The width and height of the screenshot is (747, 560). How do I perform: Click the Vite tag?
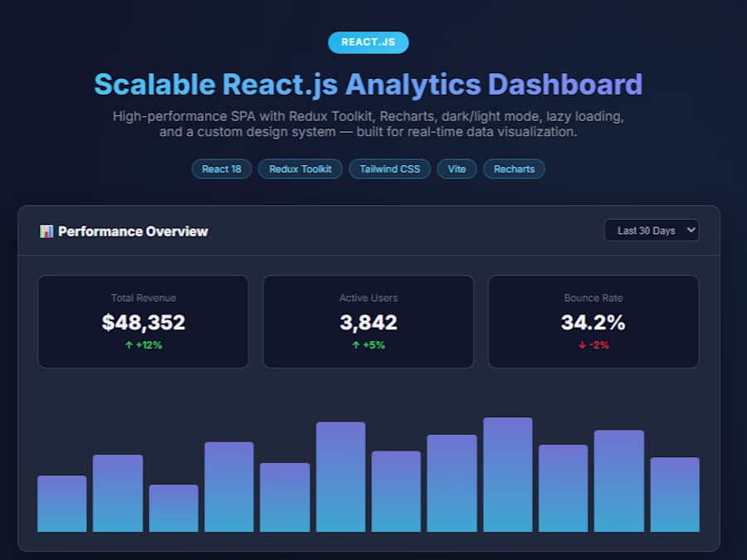(456, 169)
